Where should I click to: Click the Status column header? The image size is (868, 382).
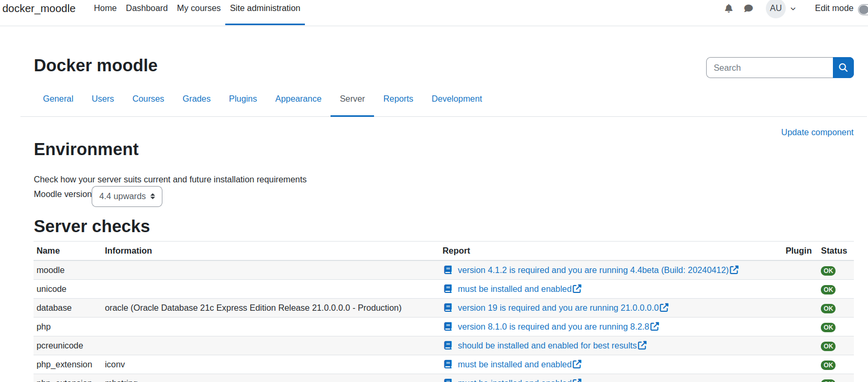pyautogui.click(x=834, y=250)
